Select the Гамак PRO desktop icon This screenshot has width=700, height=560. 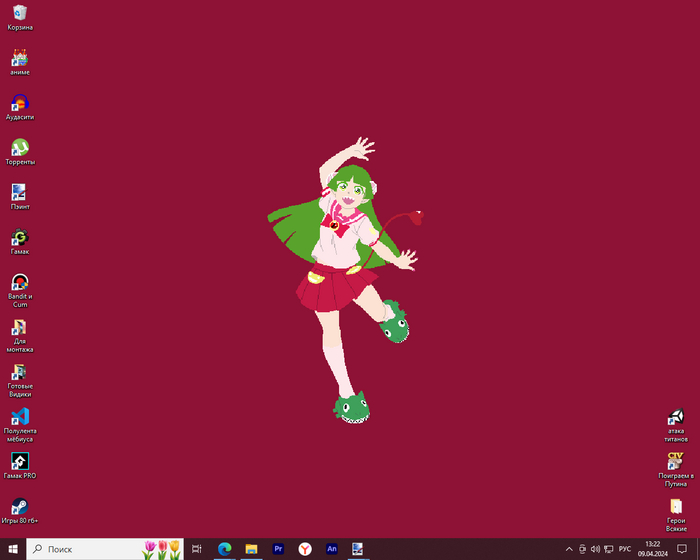tap(20, 461)
